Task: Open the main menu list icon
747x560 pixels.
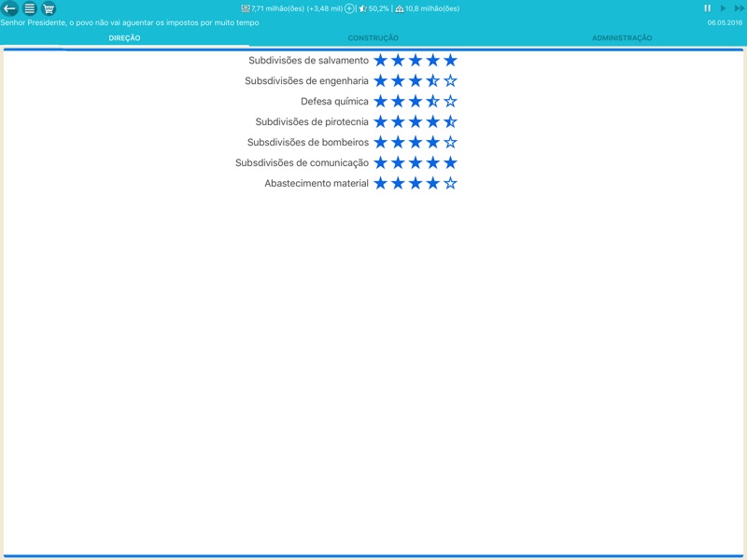Action: (x=30, y=8)
